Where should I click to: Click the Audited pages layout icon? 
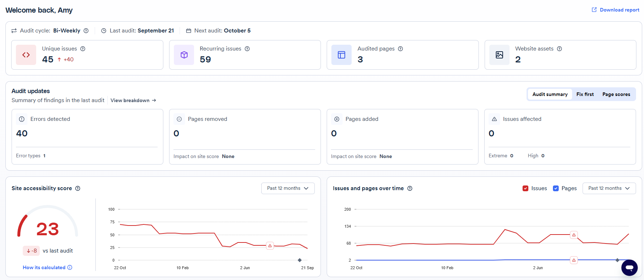pos(342,55)
